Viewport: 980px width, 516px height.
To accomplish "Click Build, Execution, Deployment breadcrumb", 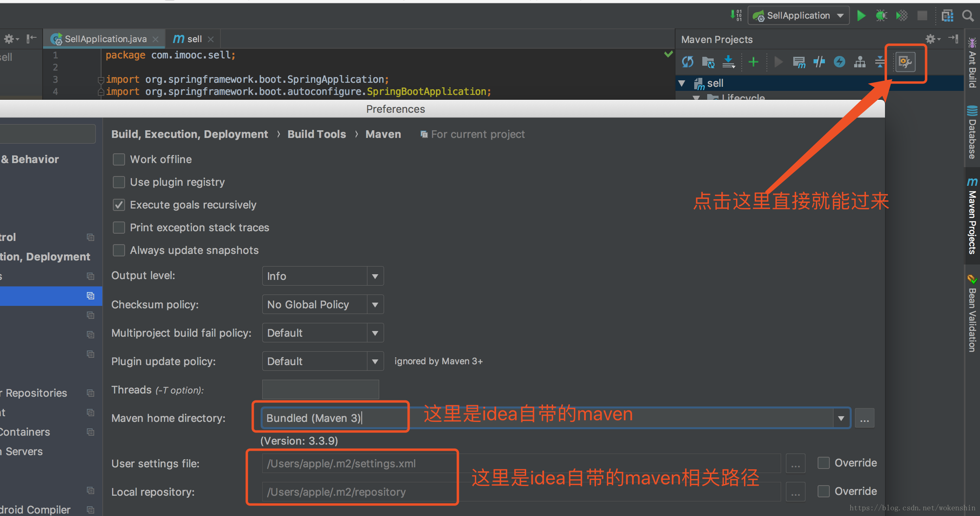I will tap(190, 134).
